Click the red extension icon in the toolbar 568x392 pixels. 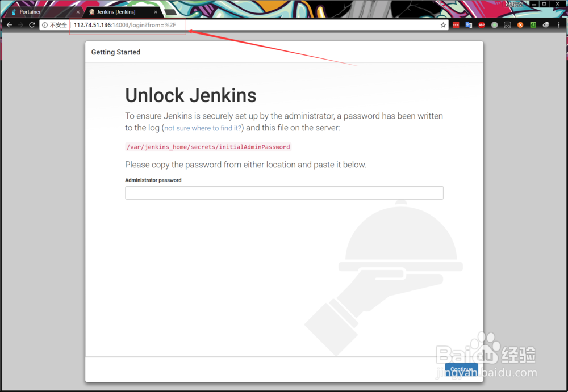pos(455,25)
